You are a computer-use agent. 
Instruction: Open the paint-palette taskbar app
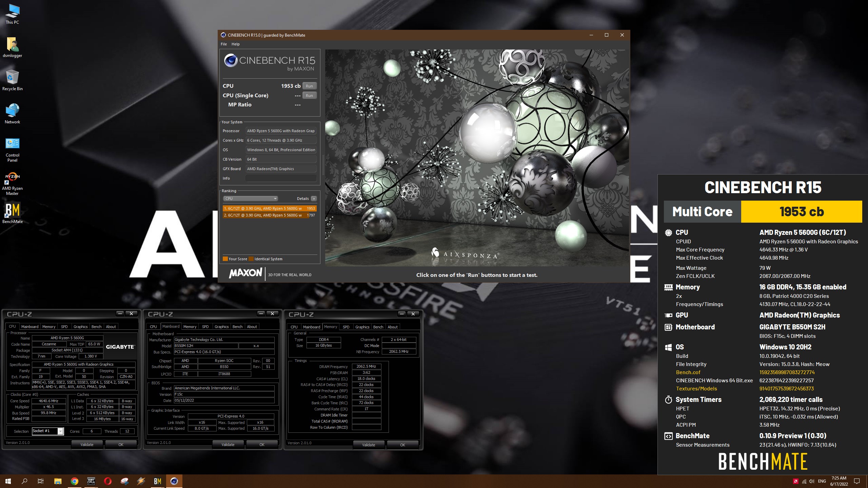click(124, 481)
